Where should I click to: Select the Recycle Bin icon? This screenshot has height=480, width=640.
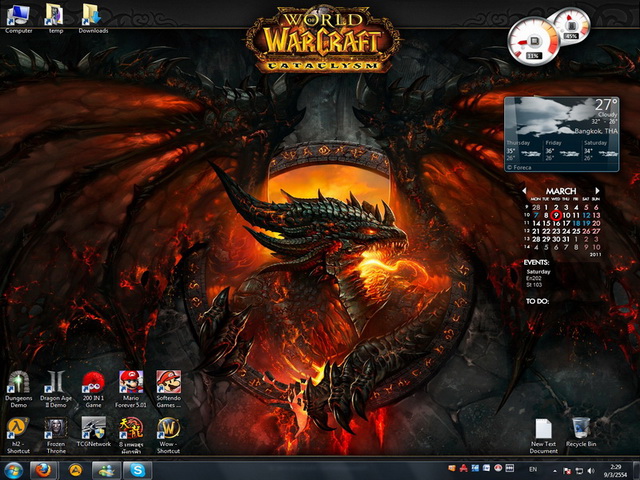[x=581, y=432]
